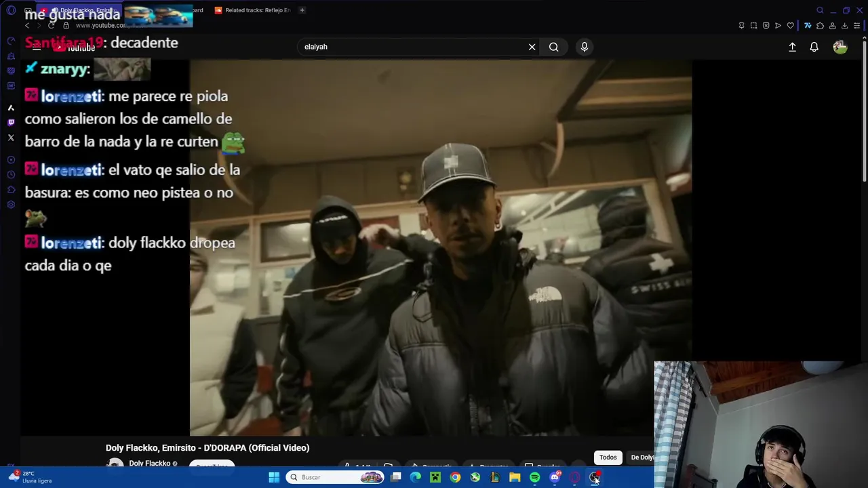Launch Minecraft from the taskbar

coord(435,477)
